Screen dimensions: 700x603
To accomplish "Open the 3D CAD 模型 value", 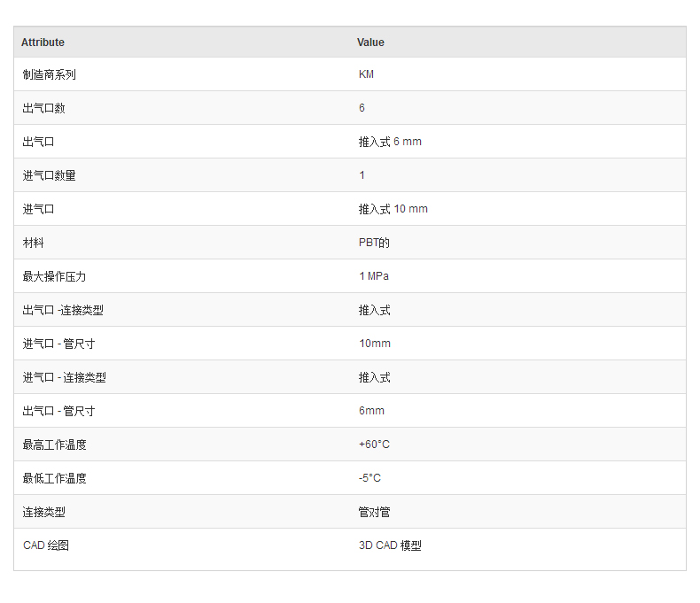I will pos(390,545).
